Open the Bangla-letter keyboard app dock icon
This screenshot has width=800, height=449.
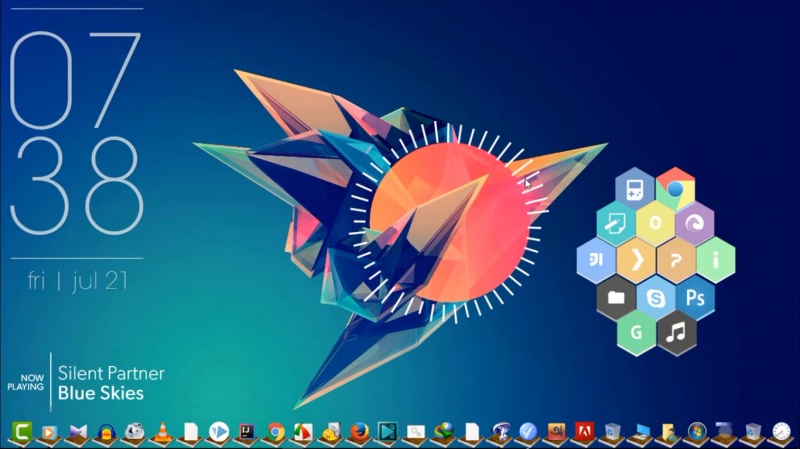tap(556, 432)
